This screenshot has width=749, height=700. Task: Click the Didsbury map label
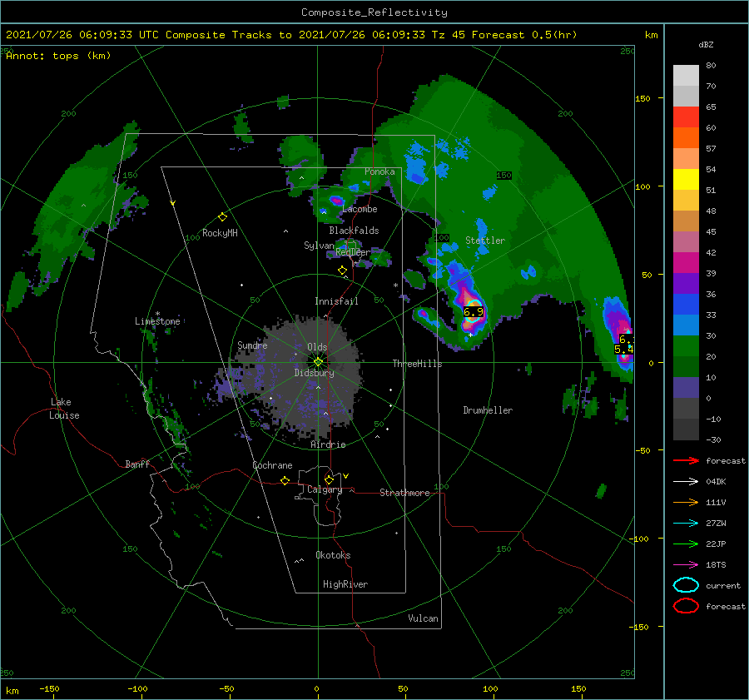click(315, 373)
